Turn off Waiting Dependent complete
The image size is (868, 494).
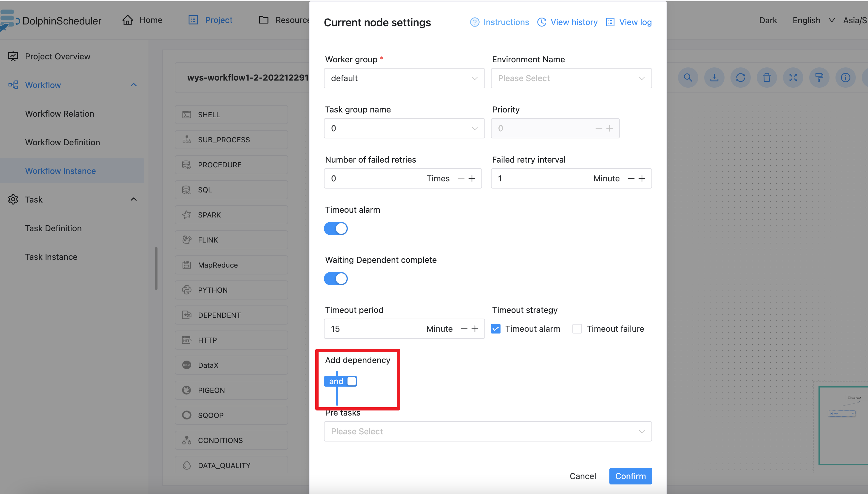point(336,279)
